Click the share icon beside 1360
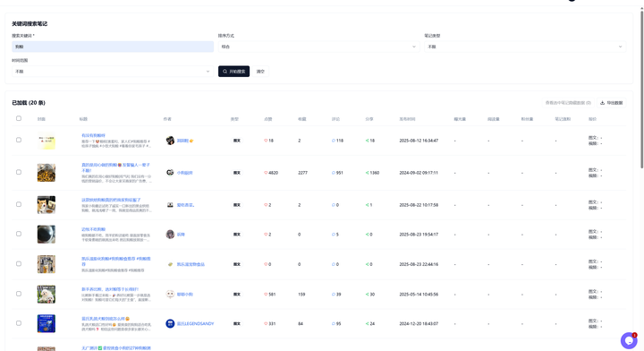Image resolution: width=644 pixels, height=351 pixels. 368,173
